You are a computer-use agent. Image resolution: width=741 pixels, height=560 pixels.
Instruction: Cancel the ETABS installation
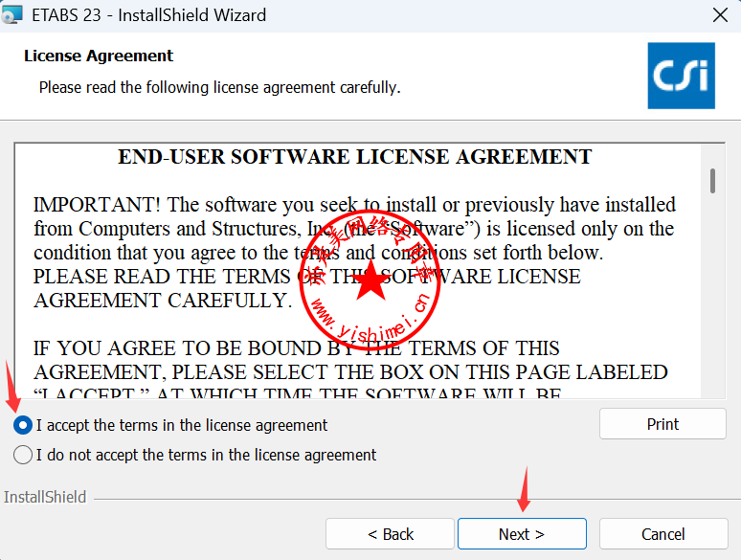click(x=662, y=534)
